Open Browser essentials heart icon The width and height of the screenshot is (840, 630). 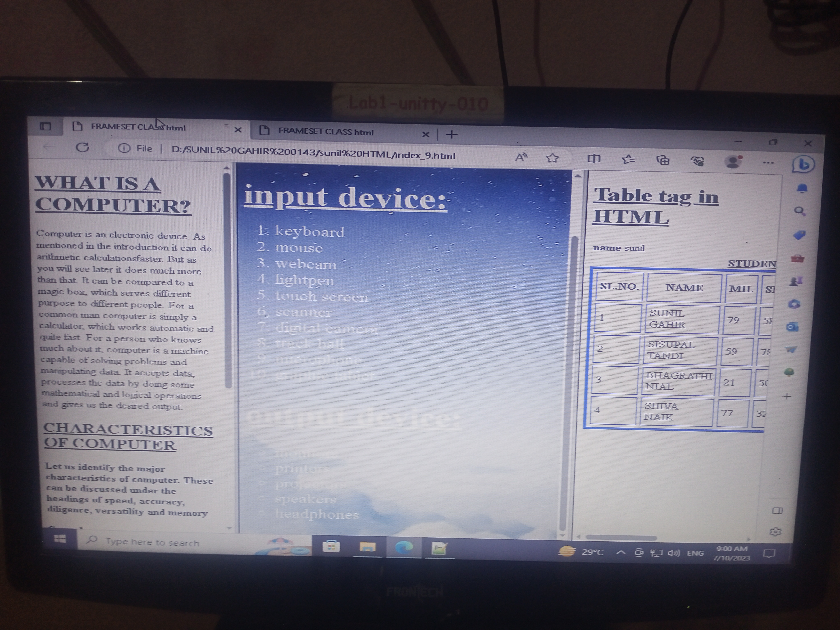coord(697,161)
